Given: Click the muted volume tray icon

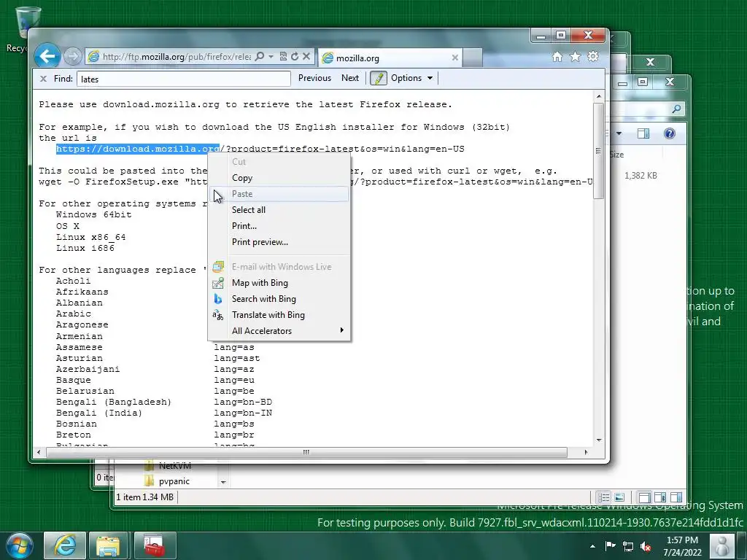Looking at the screenshot, I should click(646, 547).
